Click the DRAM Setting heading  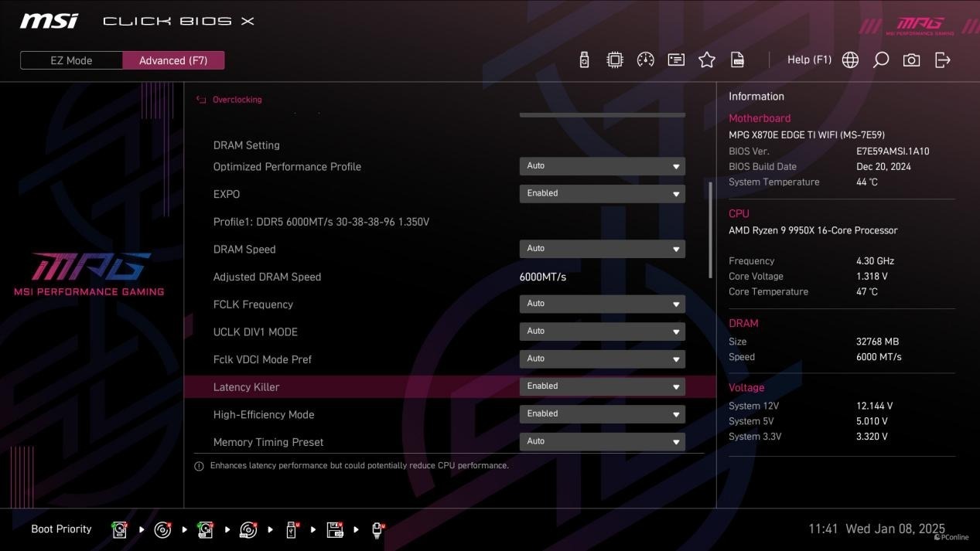(246, 145)
